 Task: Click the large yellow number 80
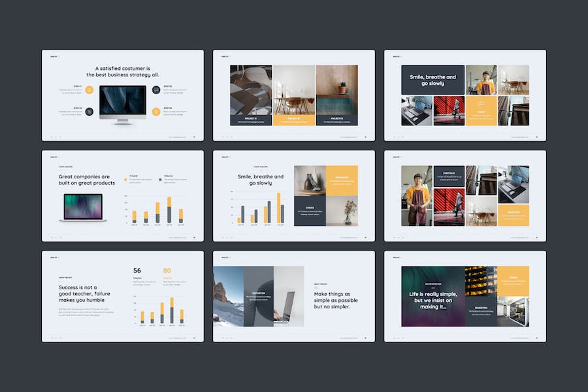point(167,270)
